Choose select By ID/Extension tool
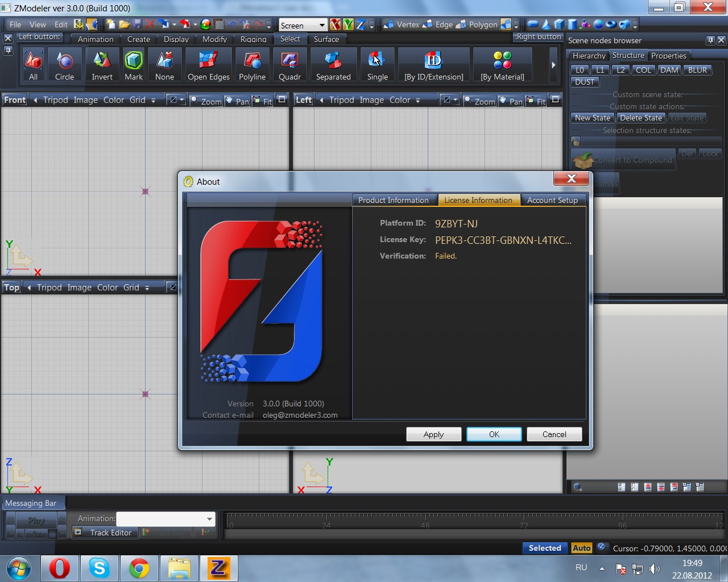The width and height of the screenshot is (728, 582). [434, 65]
